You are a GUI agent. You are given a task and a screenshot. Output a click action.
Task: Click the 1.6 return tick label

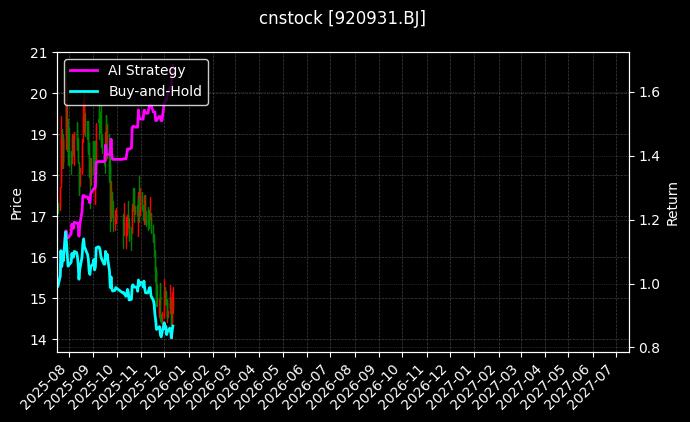[649, 92]
